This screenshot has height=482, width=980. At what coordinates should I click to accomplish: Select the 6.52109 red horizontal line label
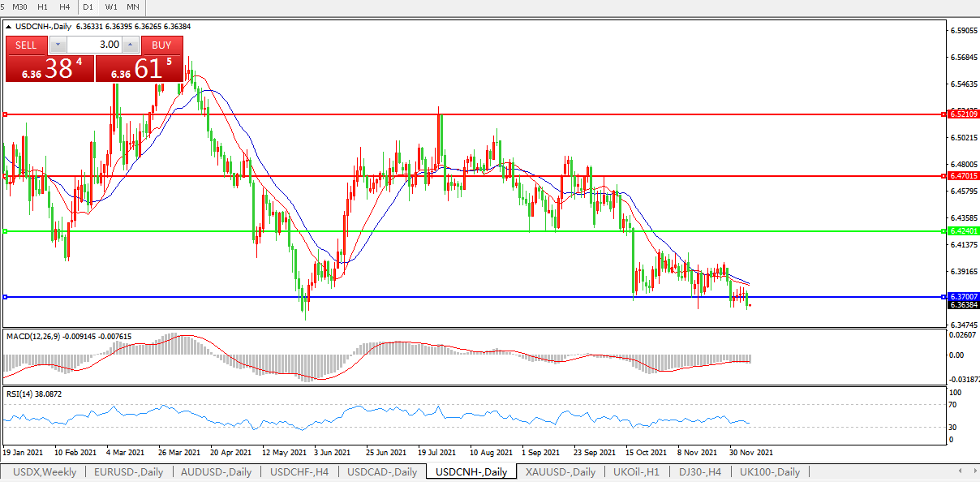click(x=963, y=114)
